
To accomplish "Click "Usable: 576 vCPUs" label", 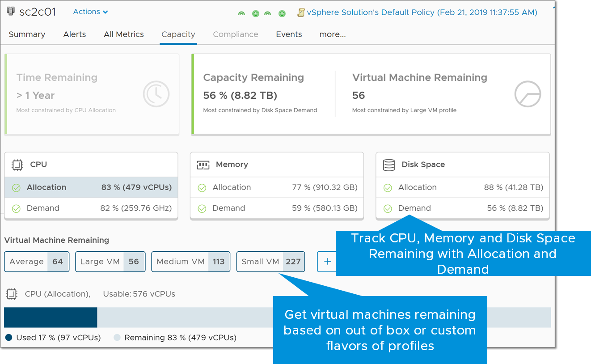I will pyautogui.click(x=139, y=294).
